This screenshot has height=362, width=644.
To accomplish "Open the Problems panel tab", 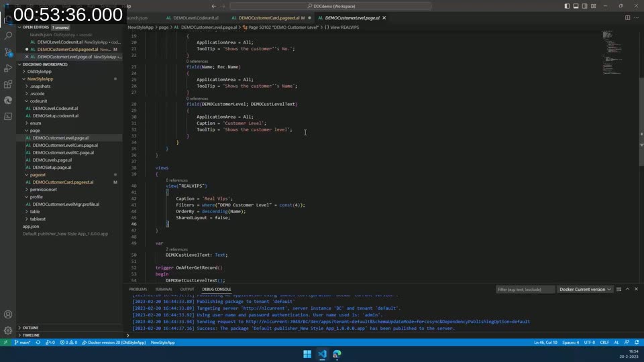I will point(138,290).
